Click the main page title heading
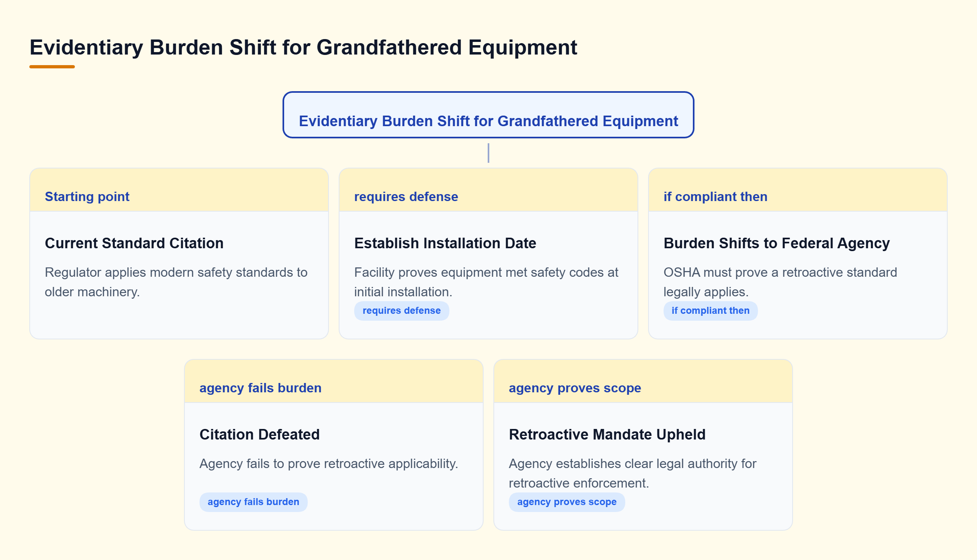Image resolution: width=977 pixels, height=560 pixels. pyautogui.click(x=303, y=47)
